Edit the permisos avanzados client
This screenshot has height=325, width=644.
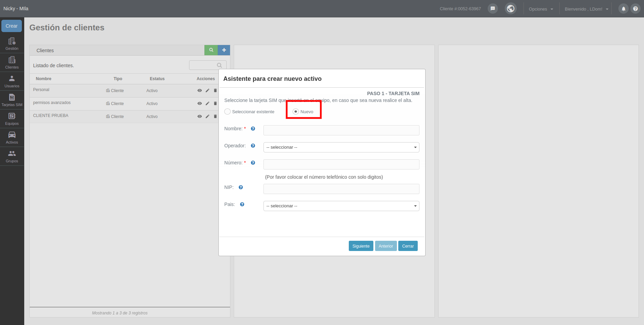pyautogui.click(x=207, y=103)
